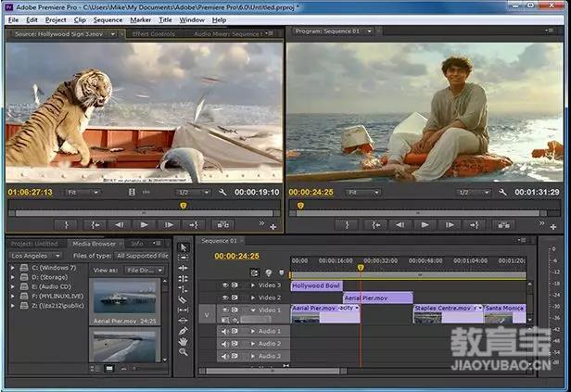Select the Rate Stretch tool

(x=184, y=289)
